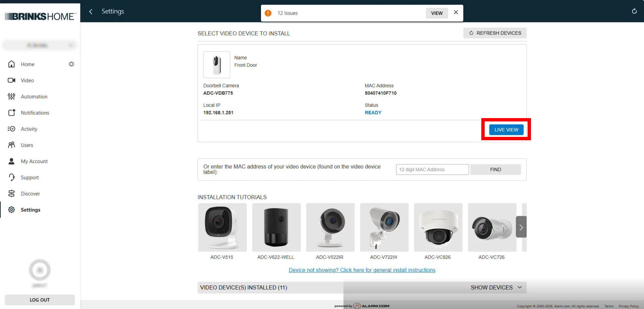Click the VIEW issues button
The image size is (644, 309).
(437, 13)
